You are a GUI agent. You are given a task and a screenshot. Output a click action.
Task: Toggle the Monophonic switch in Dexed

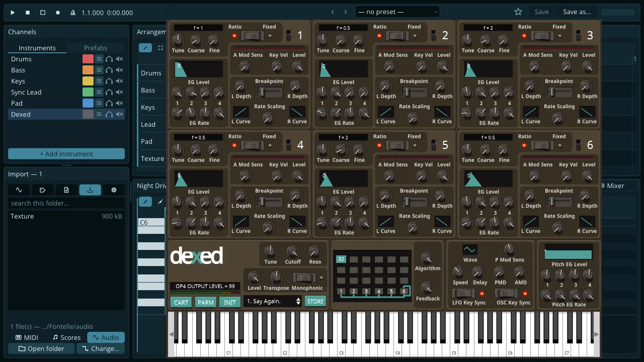click(303, 278)
